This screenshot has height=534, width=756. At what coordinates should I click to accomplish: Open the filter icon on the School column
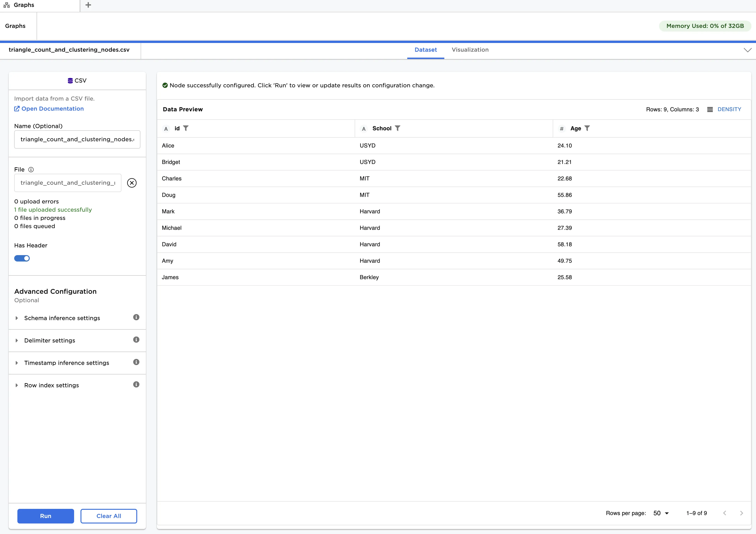coord(398,128)
